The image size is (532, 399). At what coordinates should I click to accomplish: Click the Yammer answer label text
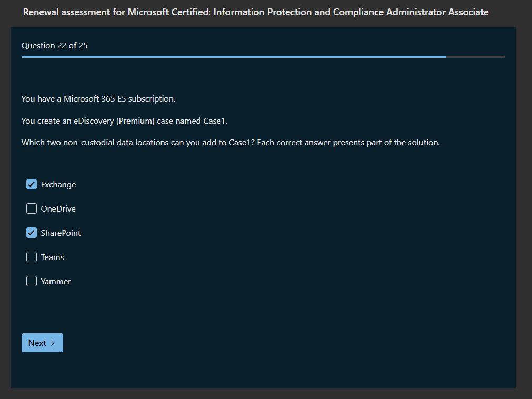click(x=56, y=282)
